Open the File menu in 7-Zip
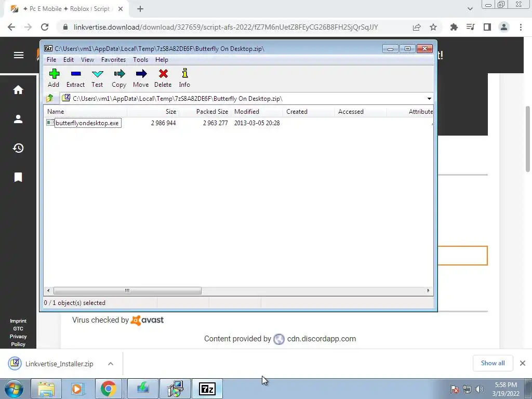Image resolution: width=532 pixels, height=399 pixels. pos(51,60)
